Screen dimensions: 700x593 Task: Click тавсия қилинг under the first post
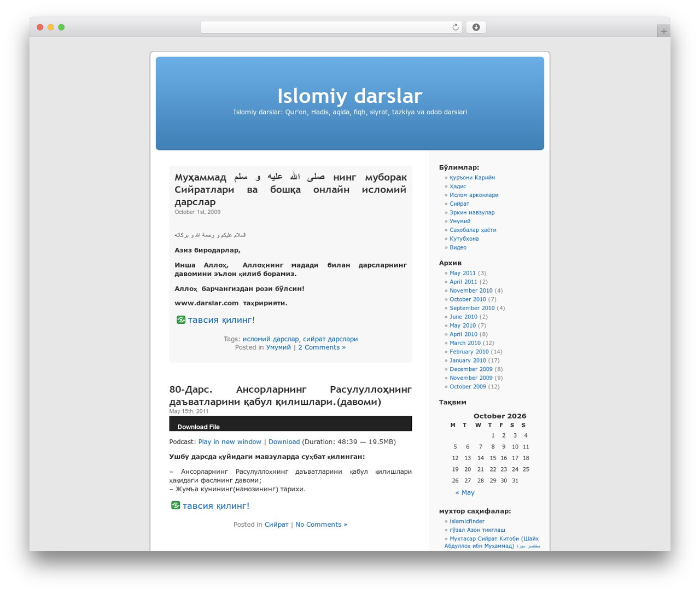click(x=221, y=320)
